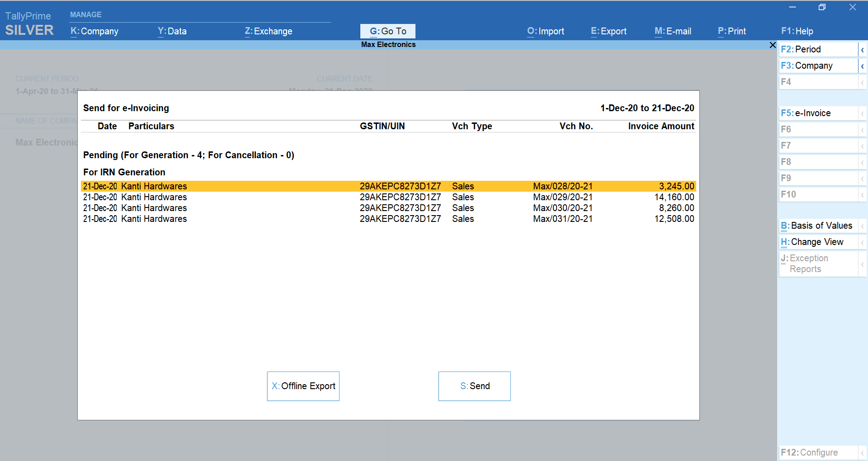This screenshot has width=868, height=461.
Task: Click the Max Electronics title bar text
Action: pyautogui.click(x=388, y=45)
